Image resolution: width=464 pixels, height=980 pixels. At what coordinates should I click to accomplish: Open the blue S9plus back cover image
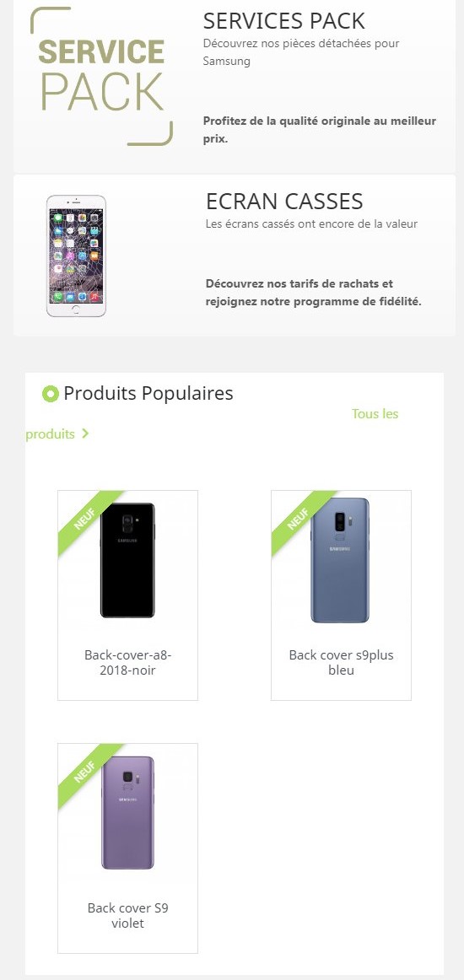(340, 560)
